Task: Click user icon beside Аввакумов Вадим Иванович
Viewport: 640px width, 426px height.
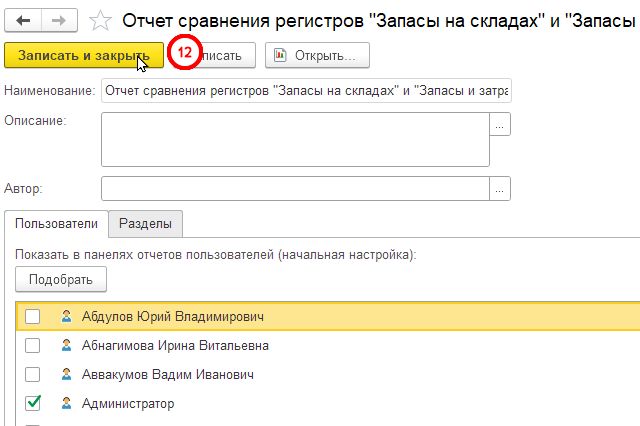Action: 66,375
